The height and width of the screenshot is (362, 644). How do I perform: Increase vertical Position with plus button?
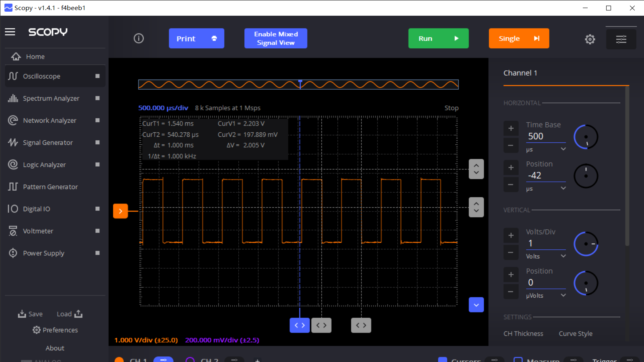point(511,275)
